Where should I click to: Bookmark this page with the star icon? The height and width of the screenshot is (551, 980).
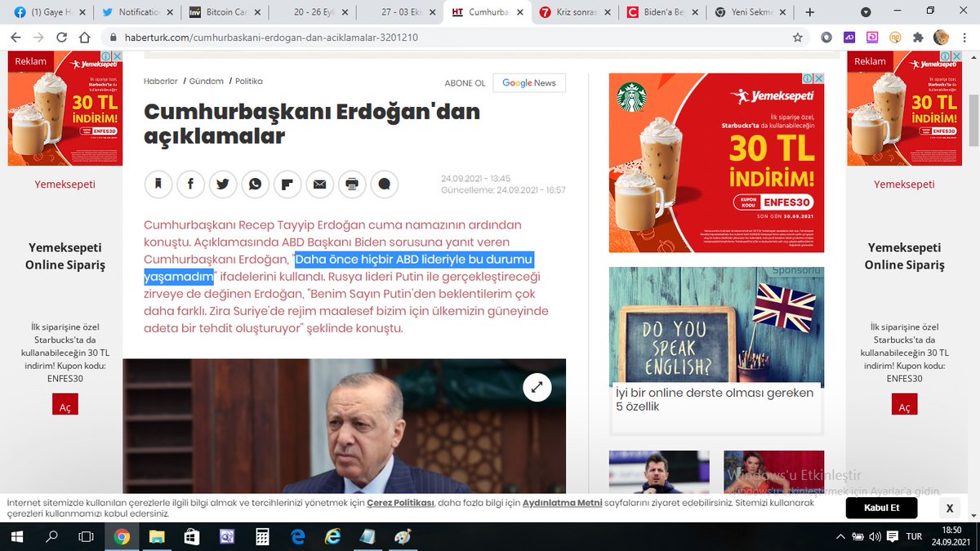coord(797,38)
